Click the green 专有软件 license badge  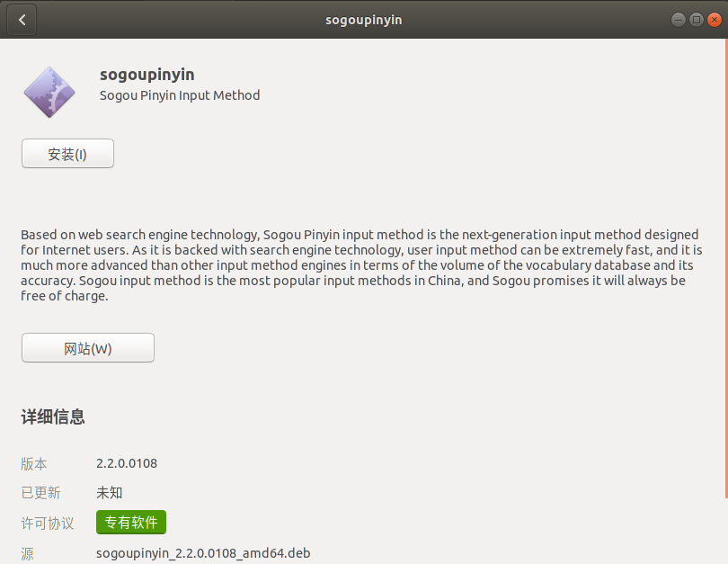tap(131, 523)
